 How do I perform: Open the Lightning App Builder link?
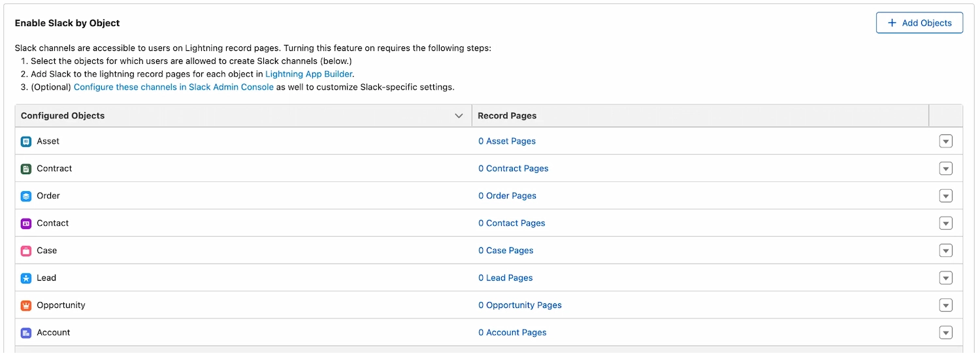[309, 74]
